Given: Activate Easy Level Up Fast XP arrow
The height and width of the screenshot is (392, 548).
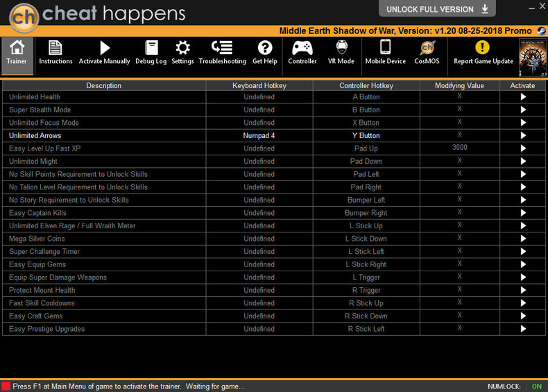Looking at the screenshot, I should point(523,148).
